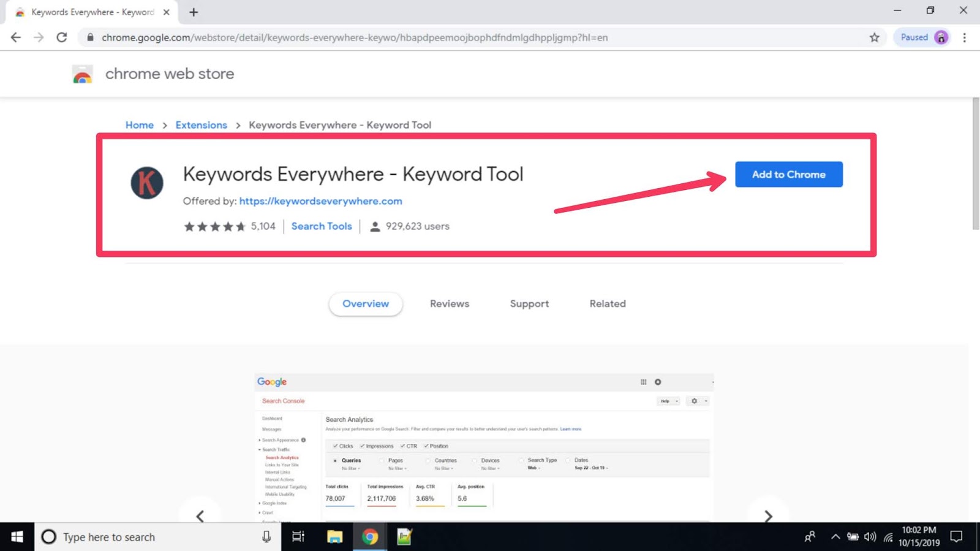Switch to the Related tab

(608, 304)
